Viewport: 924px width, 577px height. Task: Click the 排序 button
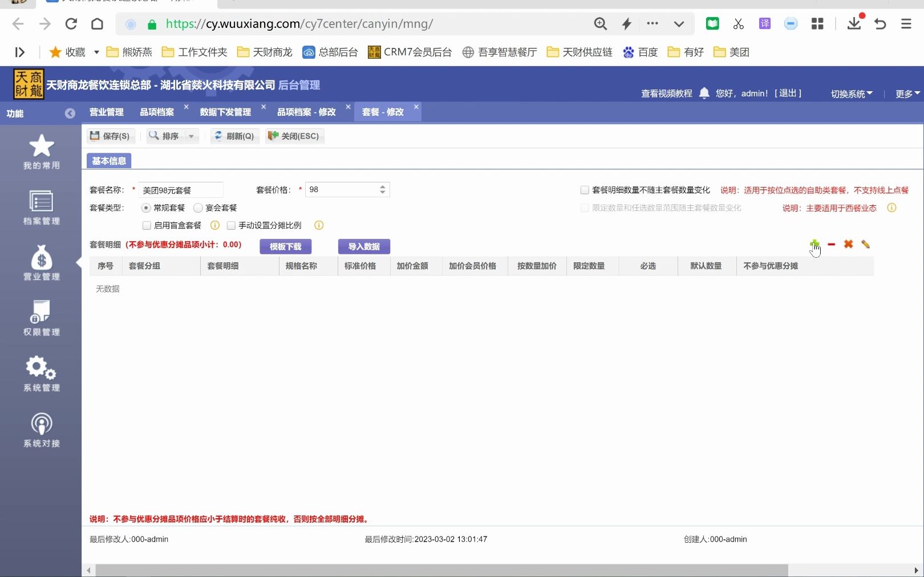coord(165,136)
